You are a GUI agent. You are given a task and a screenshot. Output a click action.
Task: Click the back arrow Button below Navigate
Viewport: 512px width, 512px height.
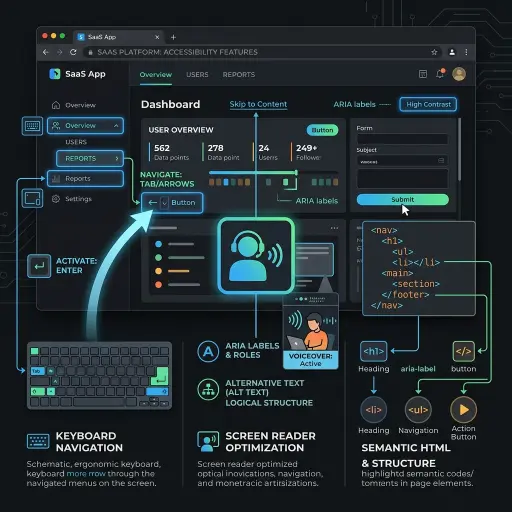tap(172, 203)
